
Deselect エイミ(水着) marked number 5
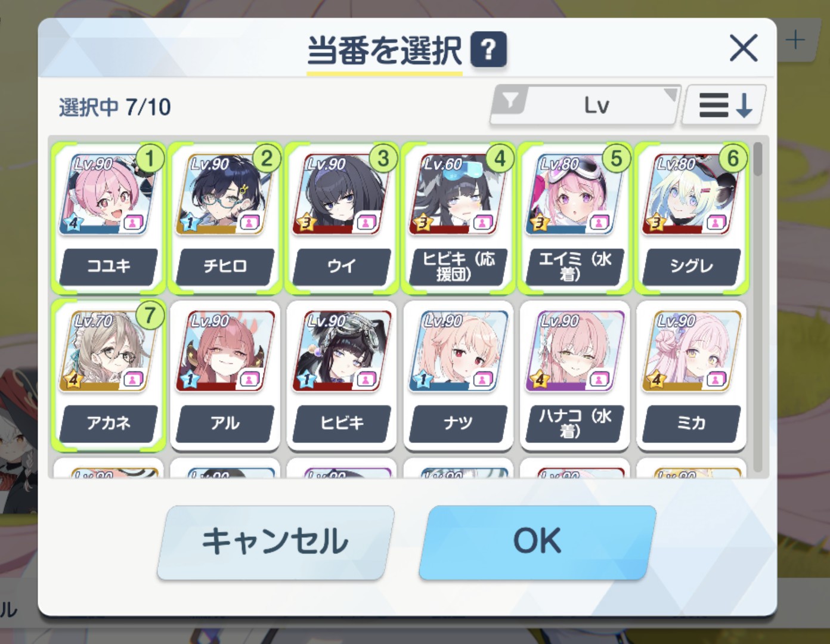click(575, 218)
